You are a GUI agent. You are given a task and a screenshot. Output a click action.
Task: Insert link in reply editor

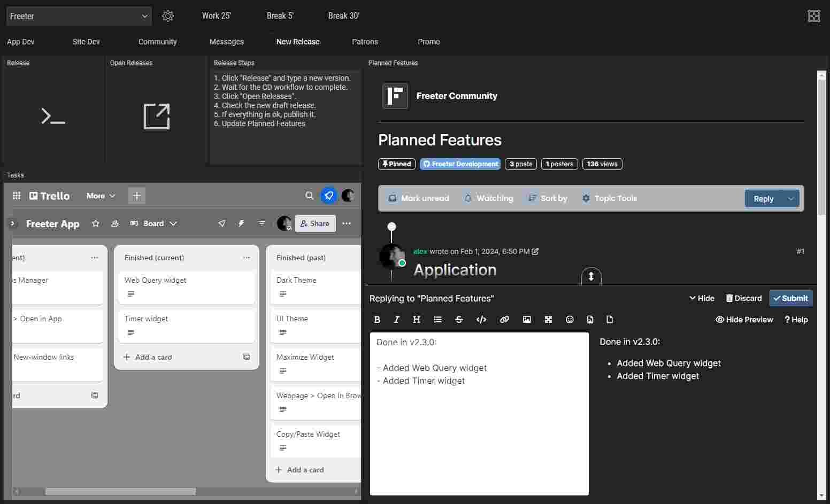pyautogui.click(x=504, y=320)
